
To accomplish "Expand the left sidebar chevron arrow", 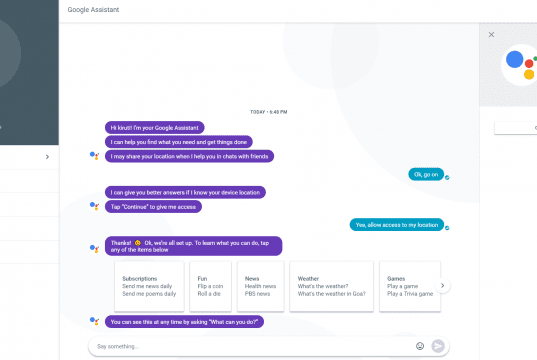I will (47, 157).
